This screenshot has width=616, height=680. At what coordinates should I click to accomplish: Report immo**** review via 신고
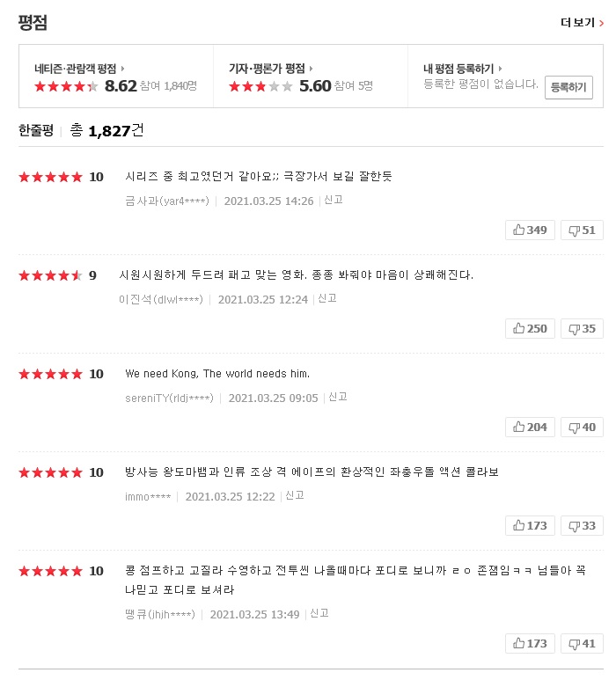[x=295, y=495]
